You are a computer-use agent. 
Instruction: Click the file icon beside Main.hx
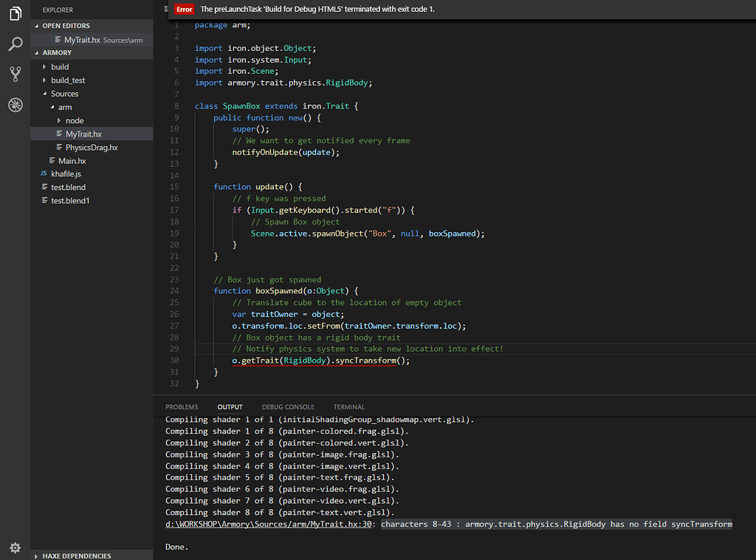point(52,160)
